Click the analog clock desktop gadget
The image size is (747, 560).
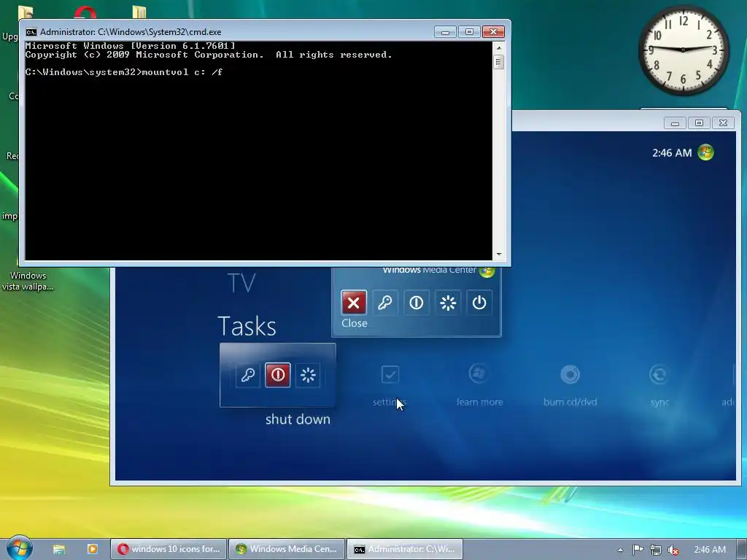point(683,50)
